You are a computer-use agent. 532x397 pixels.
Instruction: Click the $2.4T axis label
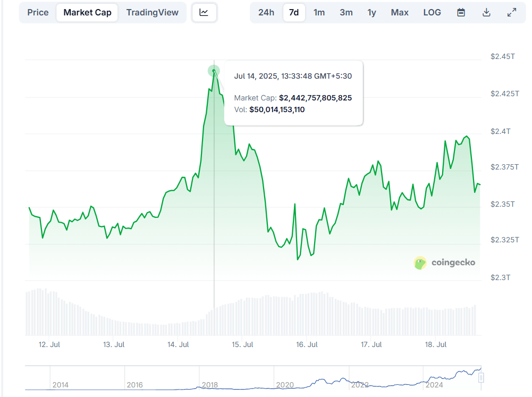click(500, 131)
